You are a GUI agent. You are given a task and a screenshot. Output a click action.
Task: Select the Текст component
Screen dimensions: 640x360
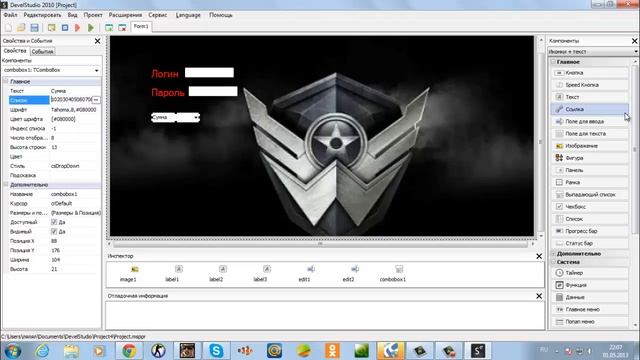590,97
